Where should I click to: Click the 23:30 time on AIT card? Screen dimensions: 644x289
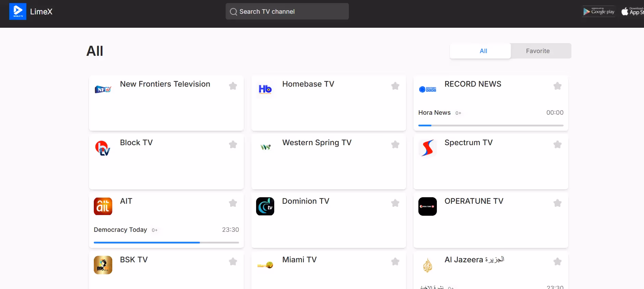click(230, 230)
